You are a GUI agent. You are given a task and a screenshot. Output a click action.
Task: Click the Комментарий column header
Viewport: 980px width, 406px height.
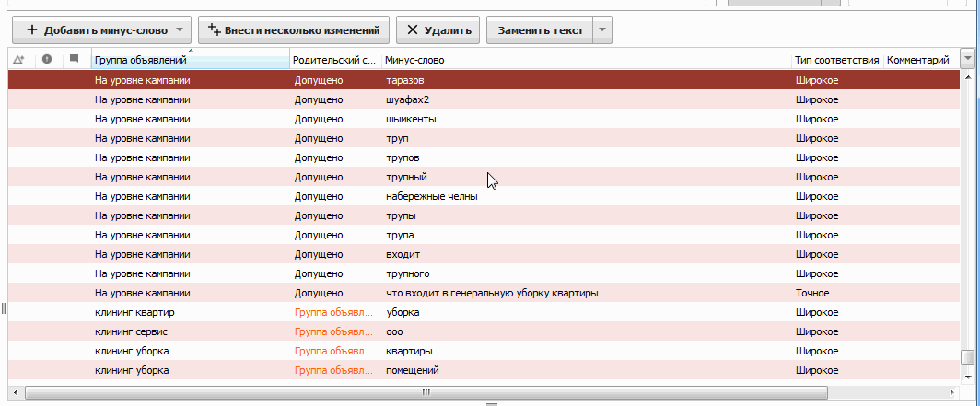click(x=917, y=60)
